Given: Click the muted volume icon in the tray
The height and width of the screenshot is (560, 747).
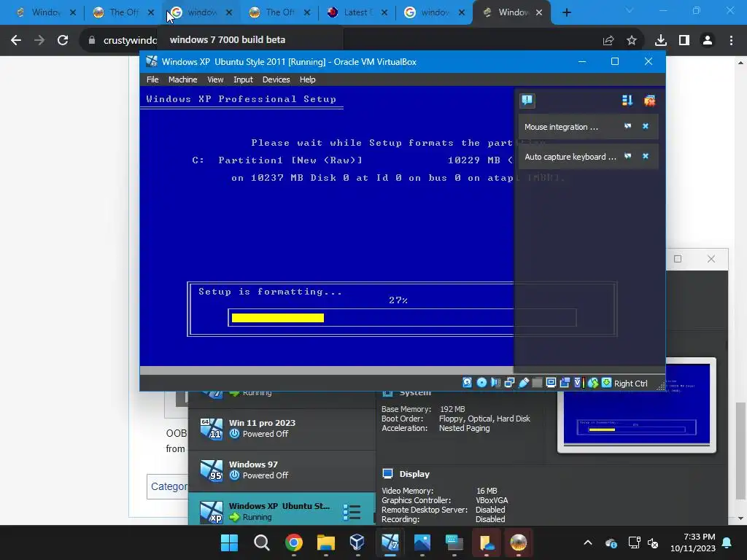Looking at the screenshot, I should pyautogui.click(x=653, y=542).
